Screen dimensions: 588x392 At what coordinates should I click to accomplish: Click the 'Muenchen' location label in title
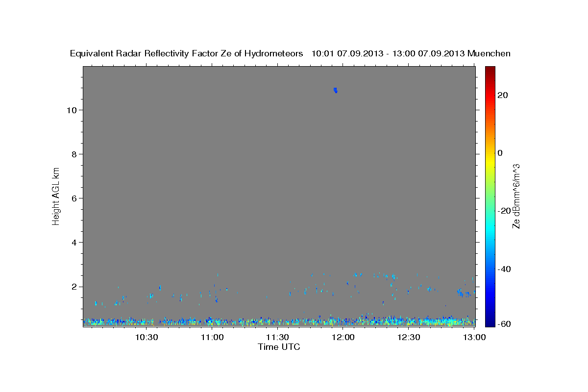click(489, 53)
